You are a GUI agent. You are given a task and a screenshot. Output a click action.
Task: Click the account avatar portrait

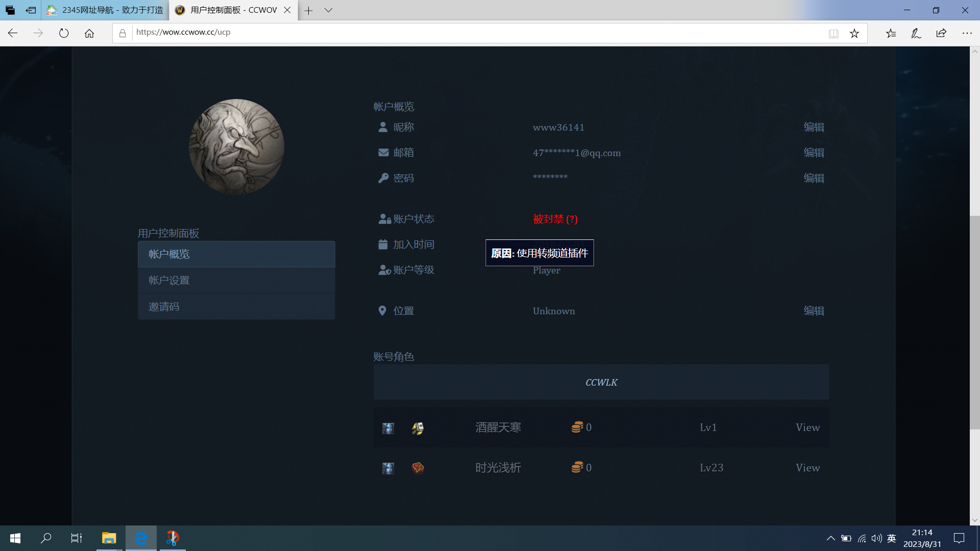[236, 146]
